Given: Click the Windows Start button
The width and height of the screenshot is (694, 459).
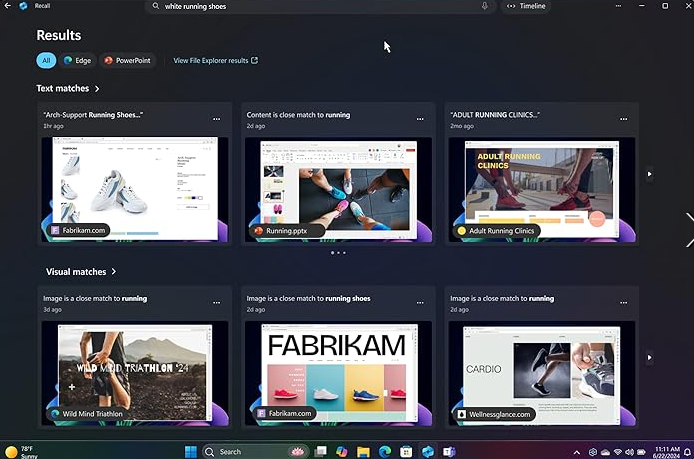Looking at the screenshot, I should 189,451.
